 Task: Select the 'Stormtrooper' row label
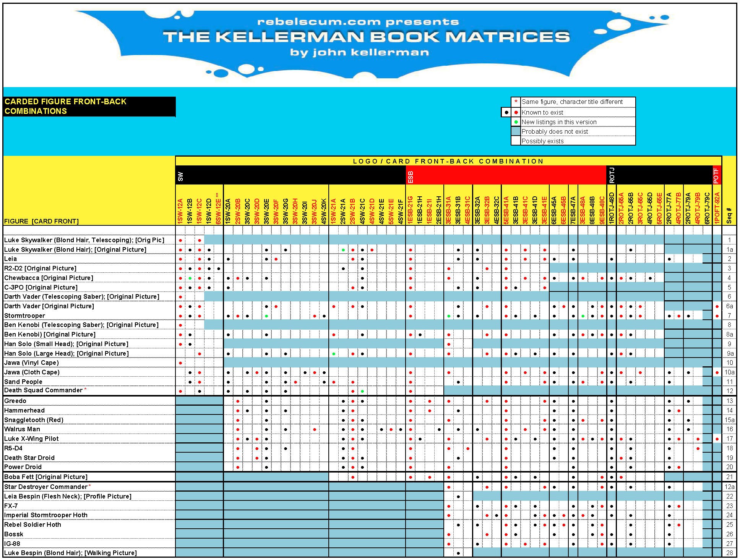pos(24,316)
